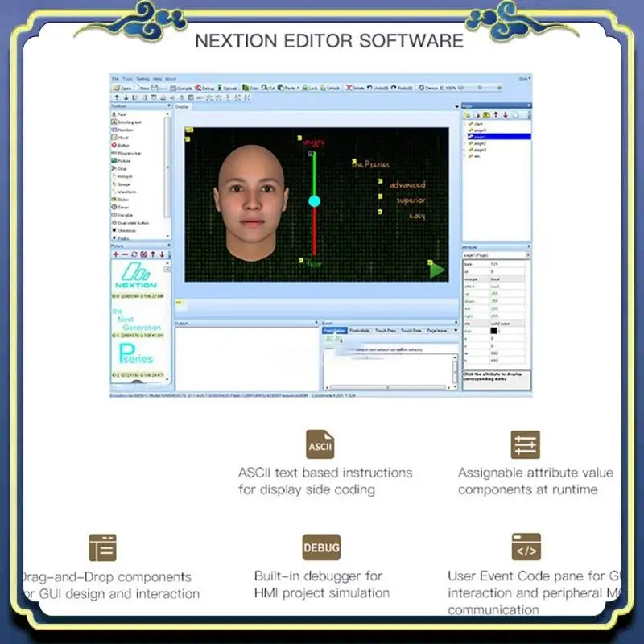The image size is (644, 644).
Task: Select Button component in Toolbox
Action: point(120,146)
